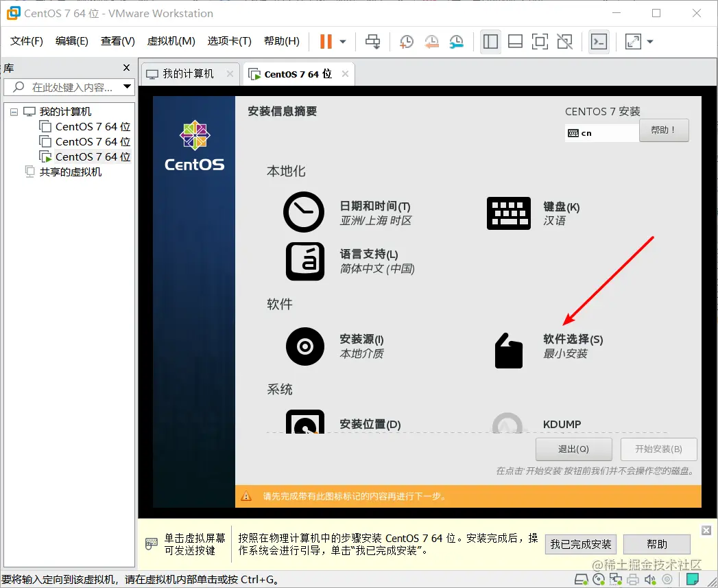718x588 pixels.
Task: Open the 键盘(K) keyboard icon
Action: click(509, 213)
